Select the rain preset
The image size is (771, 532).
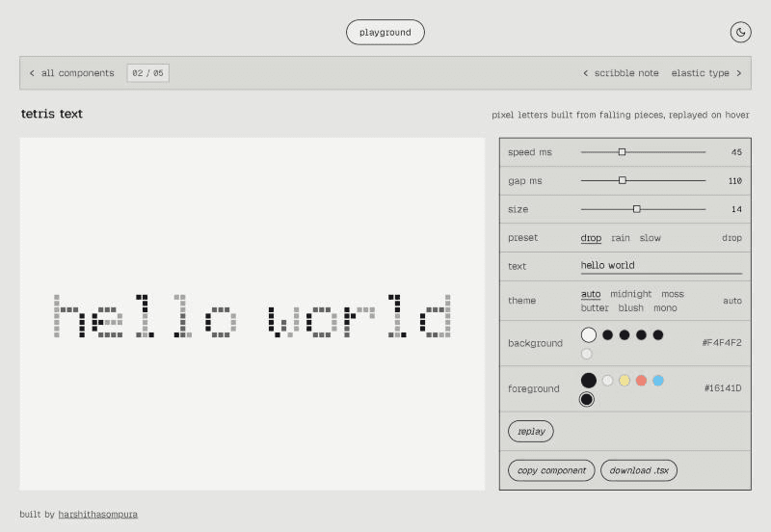[621, 238]
